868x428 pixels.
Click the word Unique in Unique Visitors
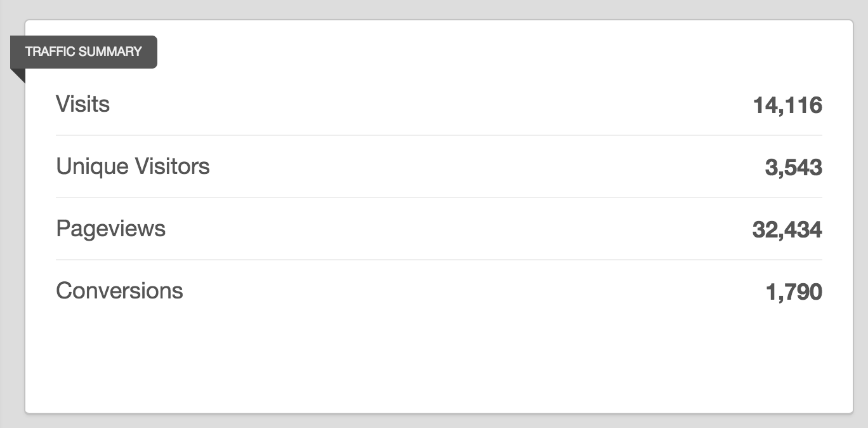[x=92, y=166]
